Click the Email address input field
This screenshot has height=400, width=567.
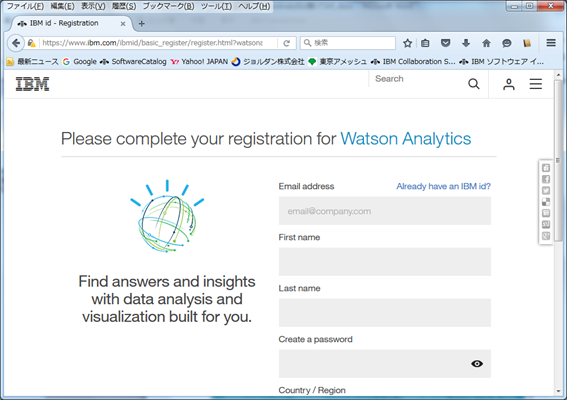coord(385,211)
